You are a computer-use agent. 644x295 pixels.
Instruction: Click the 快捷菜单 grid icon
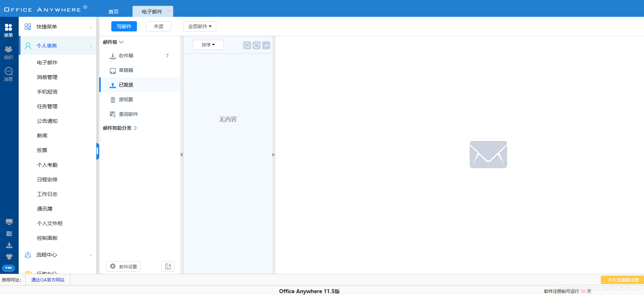point(28,27)
